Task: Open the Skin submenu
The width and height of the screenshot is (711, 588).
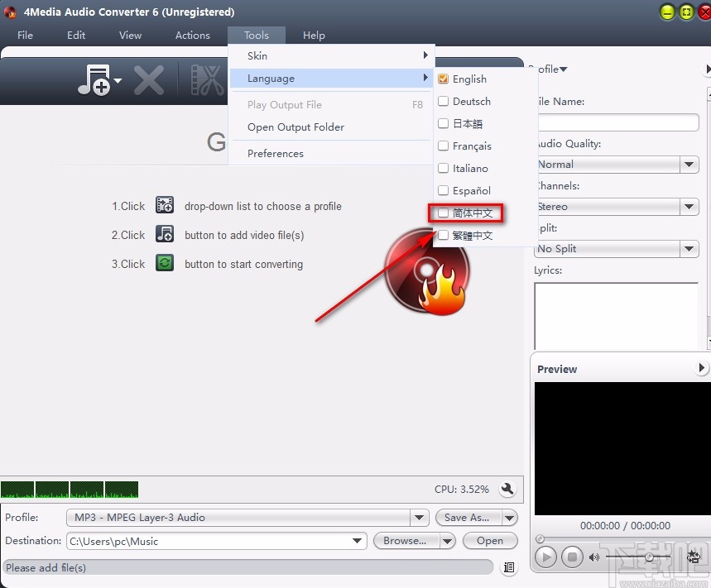Action: coord(331,55)
